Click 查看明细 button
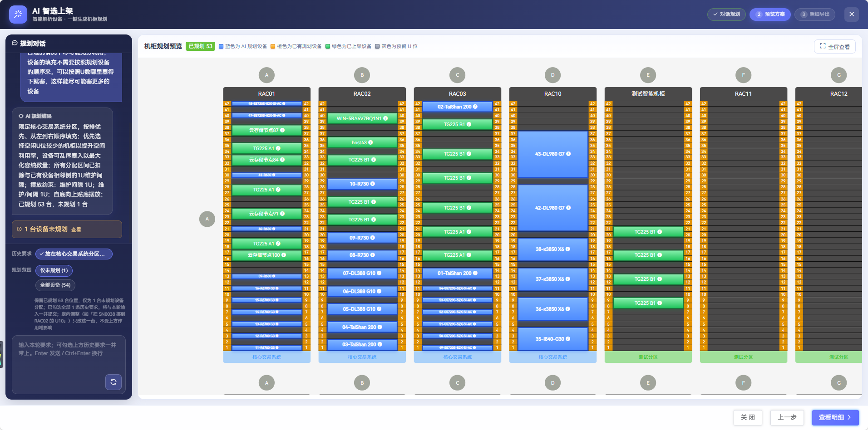The width and height of the screenshot is (868, 430). (x=835, y=417)
